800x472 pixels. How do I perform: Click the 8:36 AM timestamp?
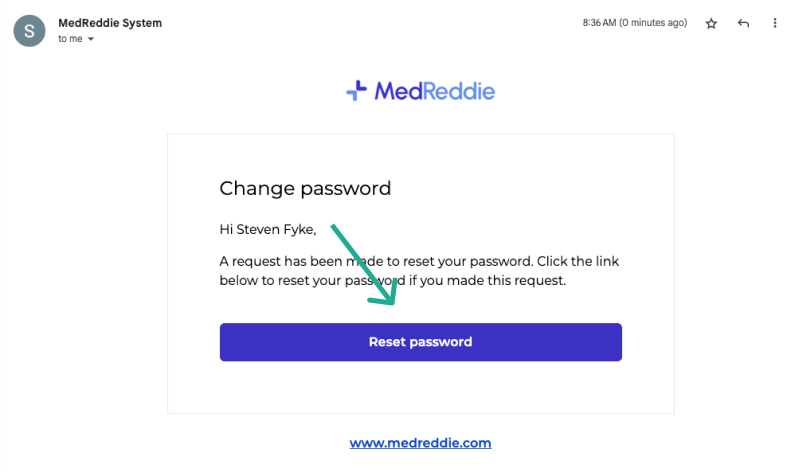[604, 23]
